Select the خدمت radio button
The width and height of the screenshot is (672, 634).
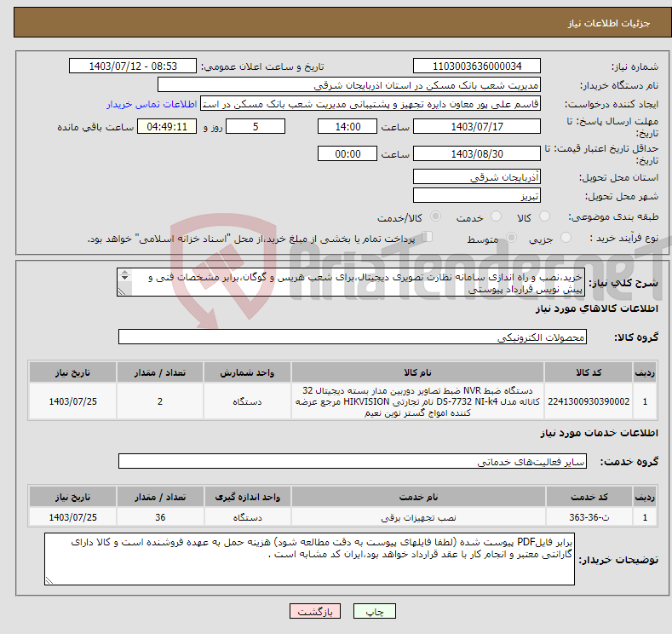tap(496, 216)
